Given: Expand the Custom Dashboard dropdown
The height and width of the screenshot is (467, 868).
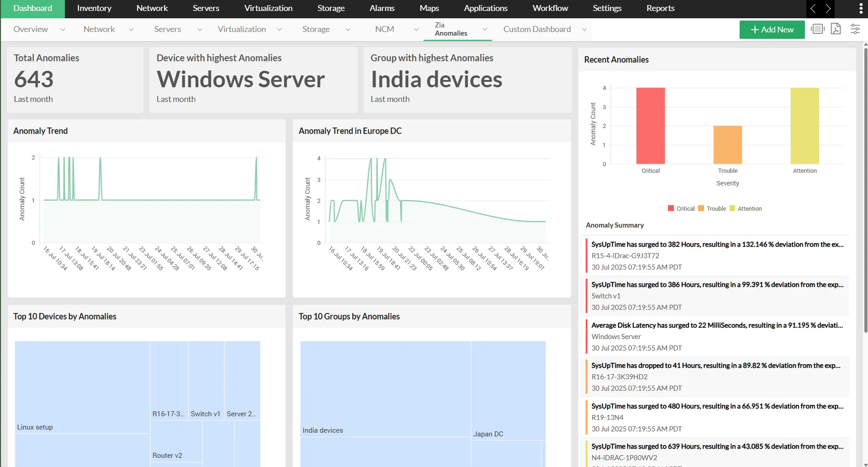Looking at the screenshot, I should [585, 29].
